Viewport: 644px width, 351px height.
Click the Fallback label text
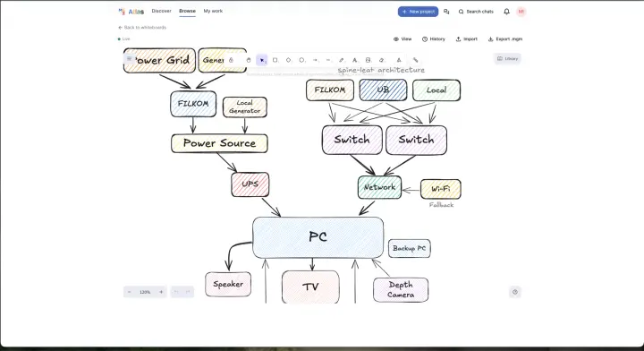pyautogui.click(x=442, y=205)
